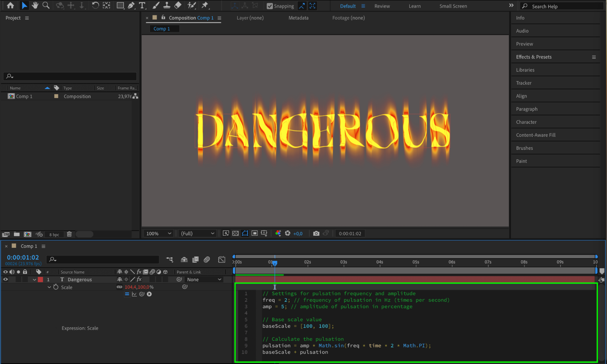Choose the Horizontal Type tool
This screenshot has height=364, width=607.
pos(142,5)
